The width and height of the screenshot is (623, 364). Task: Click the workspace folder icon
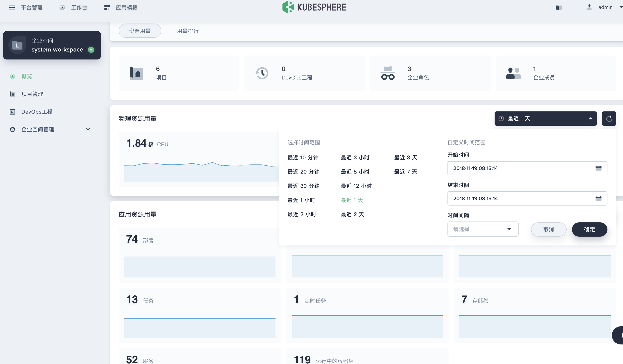[x=17, y=45]
